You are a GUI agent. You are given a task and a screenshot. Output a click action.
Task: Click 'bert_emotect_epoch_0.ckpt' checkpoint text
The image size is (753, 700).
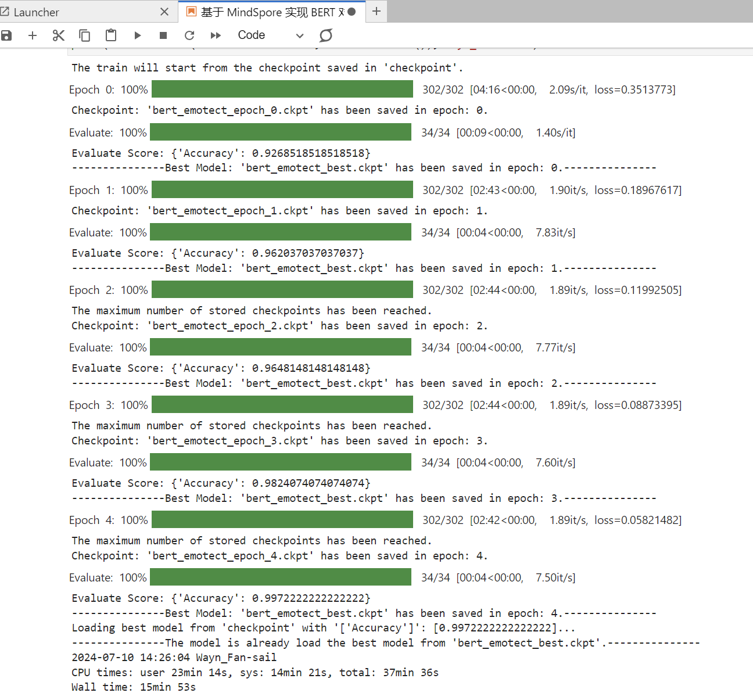pyautogui.click(x=230, y=110)
